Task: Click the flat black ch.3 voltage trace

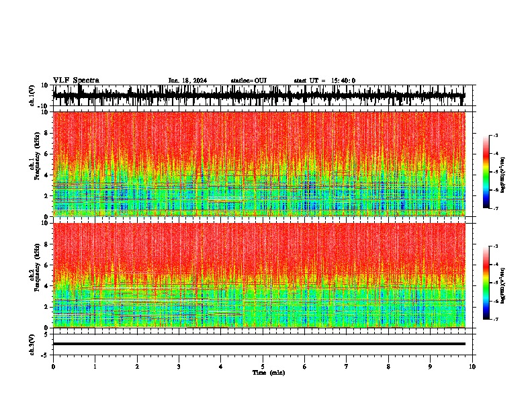Action: coord(259,344)
